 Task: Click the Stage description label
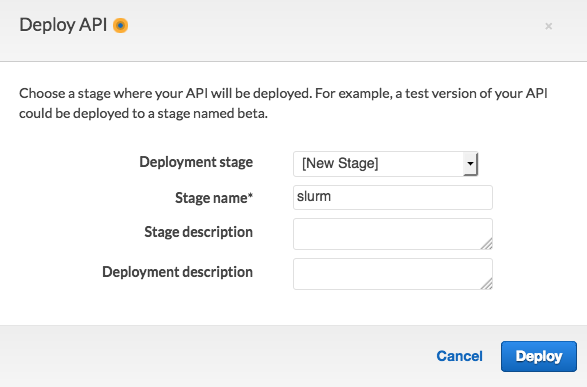pyautogui.click(x=199, y=232)
